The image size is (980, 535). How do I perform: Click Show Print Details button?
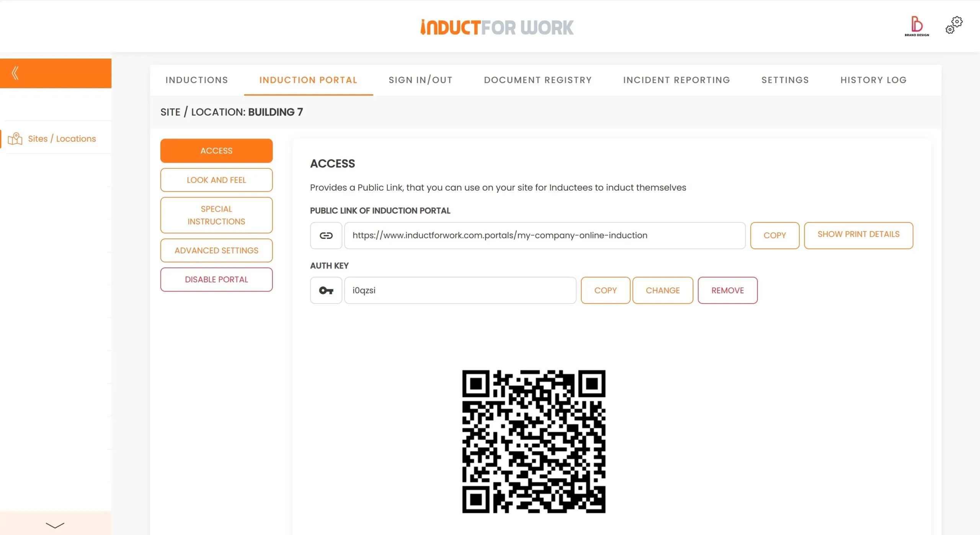point(858,235)
